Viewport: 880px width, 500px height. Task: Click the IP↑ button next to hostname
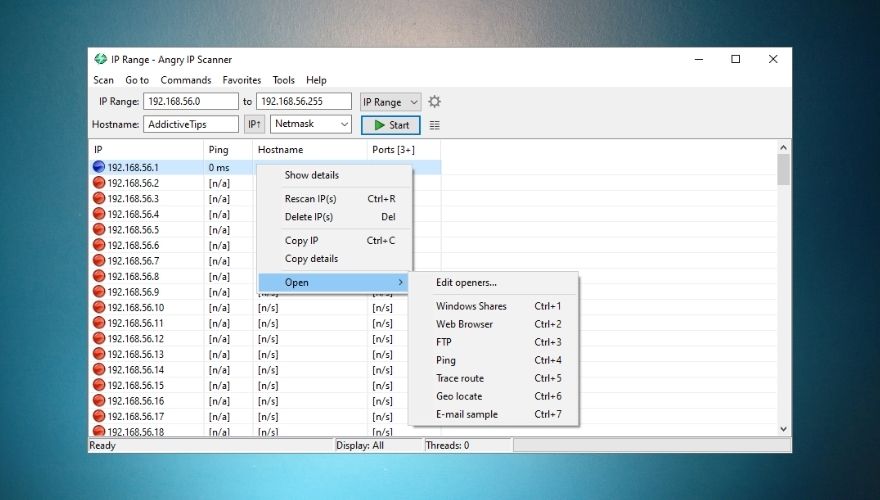click(x=254, y=124)
